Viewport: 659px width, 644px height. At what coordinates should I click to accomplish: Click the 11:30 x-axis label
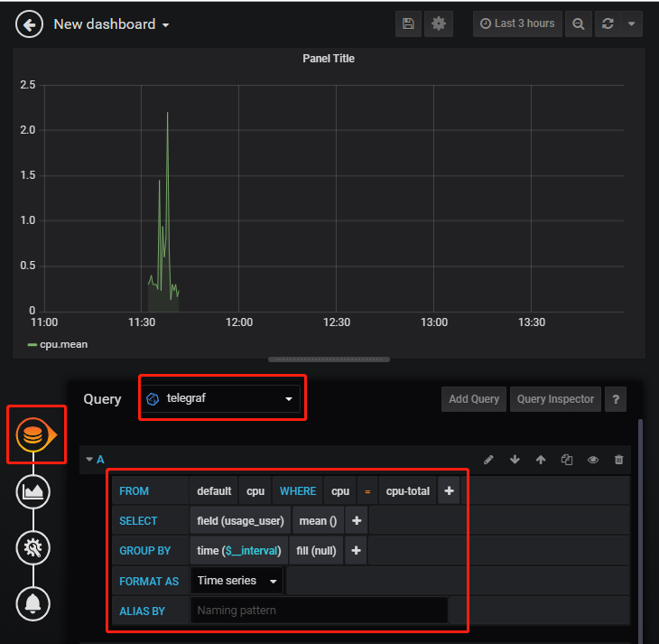pyautogui.click(x=142, y=322)
